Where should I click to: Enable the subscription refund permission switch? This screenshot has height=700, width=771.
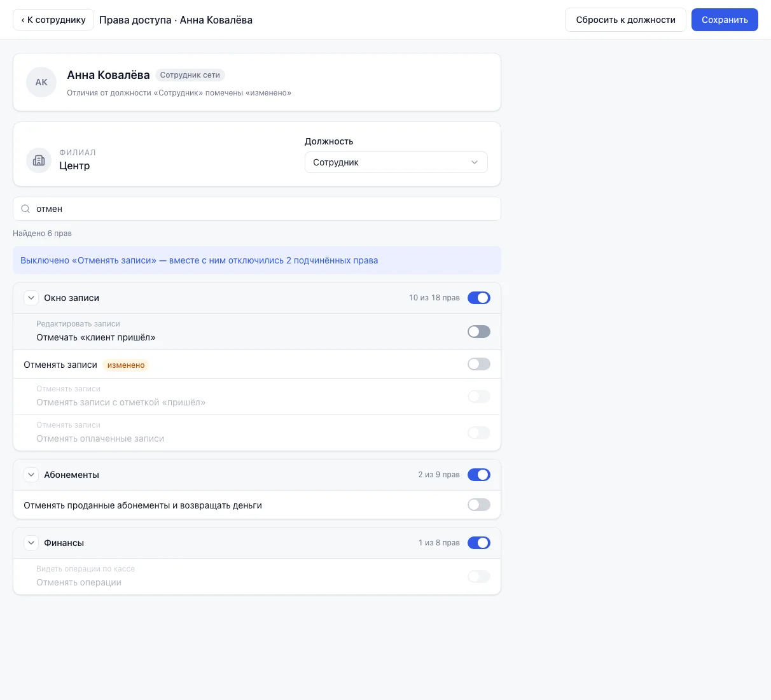(479, 505)
